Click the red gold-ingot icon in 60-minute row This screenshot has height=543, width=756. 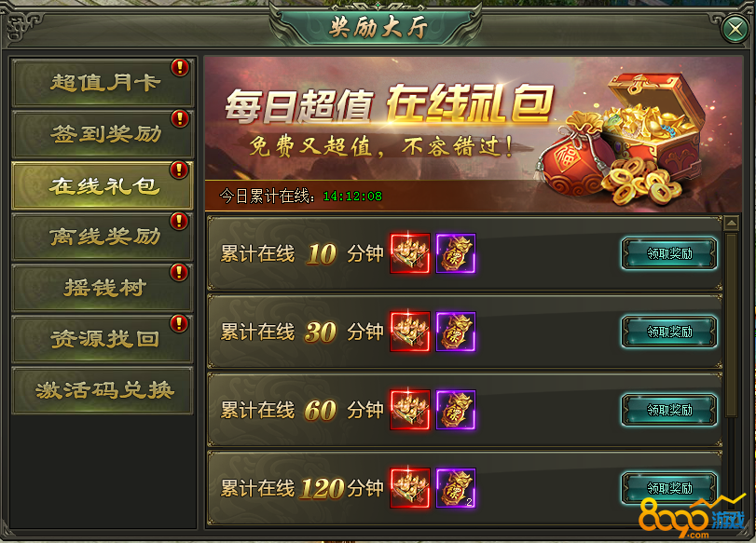(x=410, y=410)
